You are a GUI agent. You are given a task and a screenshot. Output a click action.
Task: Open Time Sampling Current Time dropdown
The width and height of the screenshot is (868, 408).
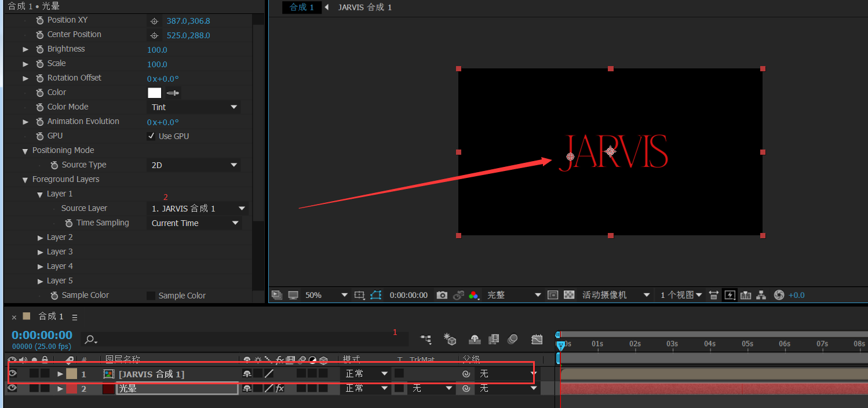pos(194,223)
